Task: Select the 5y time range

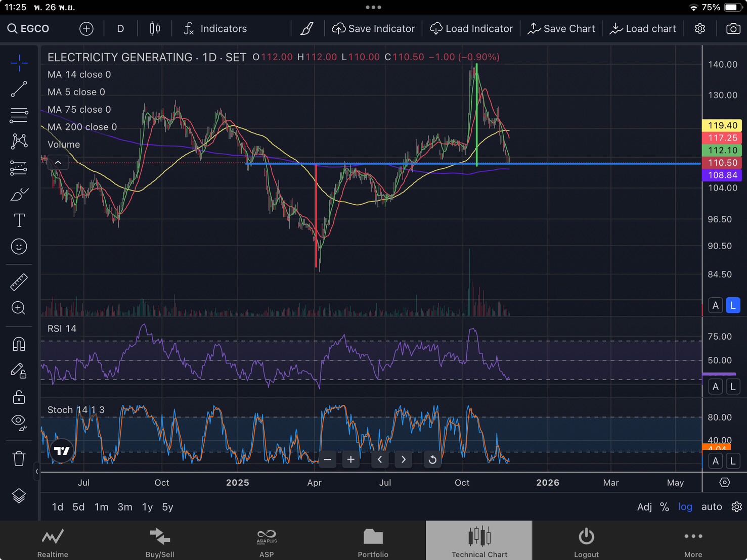Action: [x=167, y=507]
